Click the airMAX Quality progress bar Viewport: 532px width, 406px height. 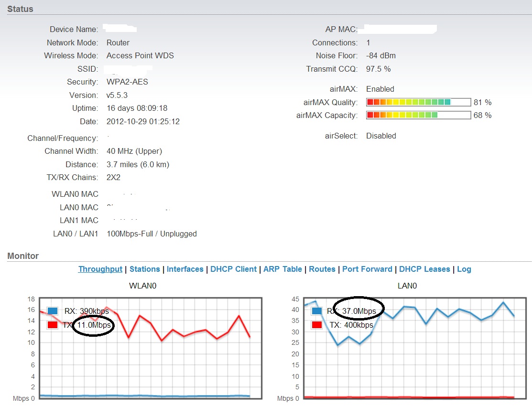419,102
